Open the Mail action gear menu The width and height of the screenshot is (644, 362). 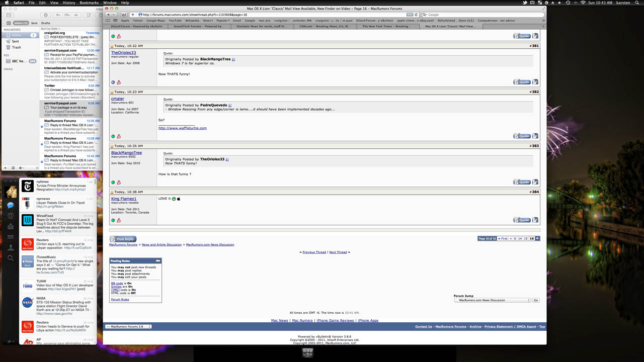point(21,167)
